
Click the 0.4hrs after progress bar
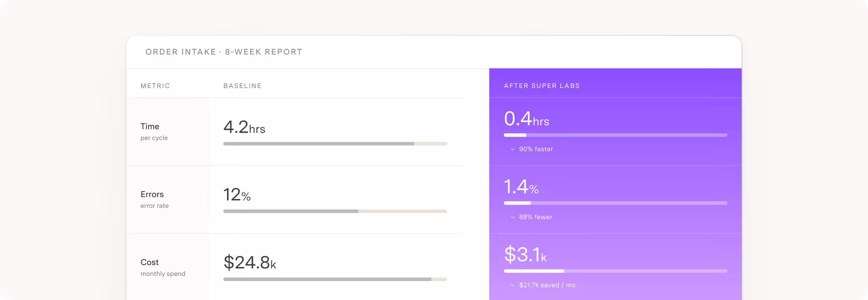click(615, 135)
